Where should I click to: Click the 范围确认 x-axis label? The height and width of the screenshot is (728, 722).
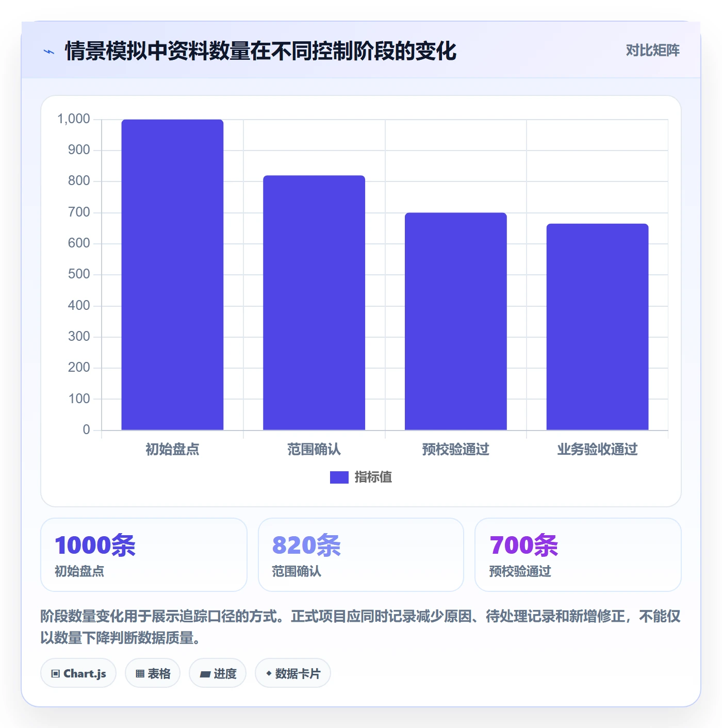tap(314, 450)
